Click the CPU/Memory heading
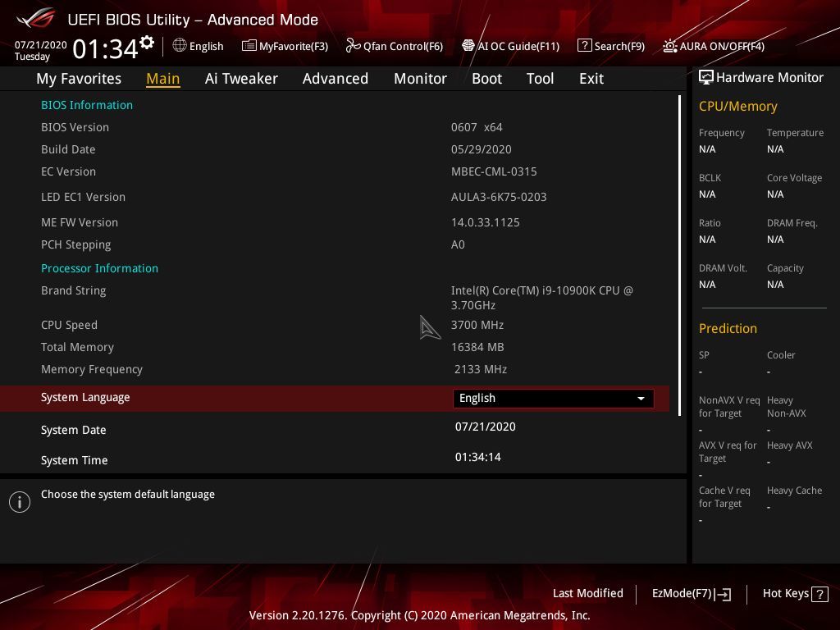Image resolution: width=840 pixels, height=630 pixels. 737,107
